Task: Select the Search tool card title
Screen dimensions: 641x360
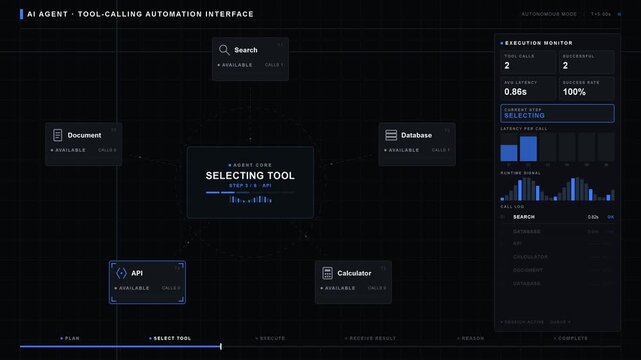Action: tap(246, 50)
